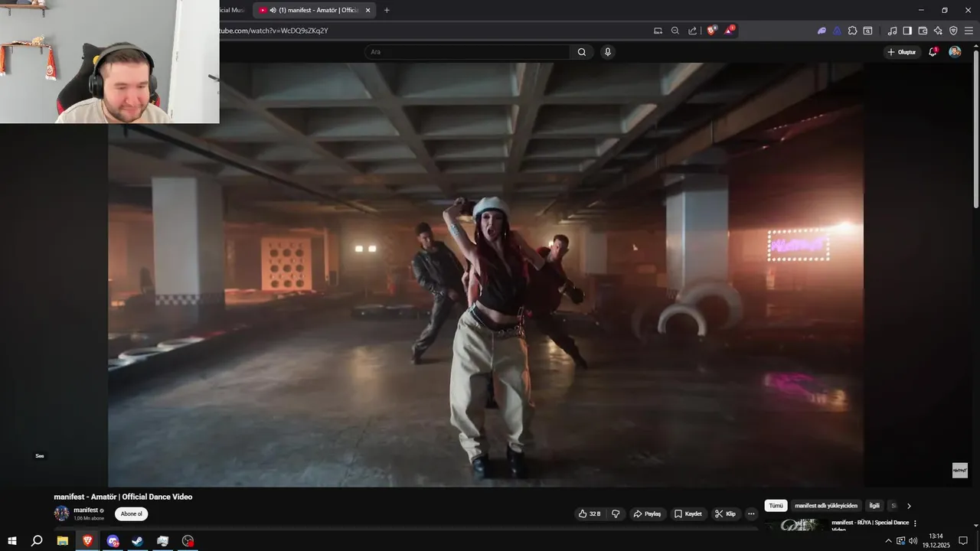Dislike the video with thumbs down
The width and height of the screenshot is (980, 551).
coord(616,514)
